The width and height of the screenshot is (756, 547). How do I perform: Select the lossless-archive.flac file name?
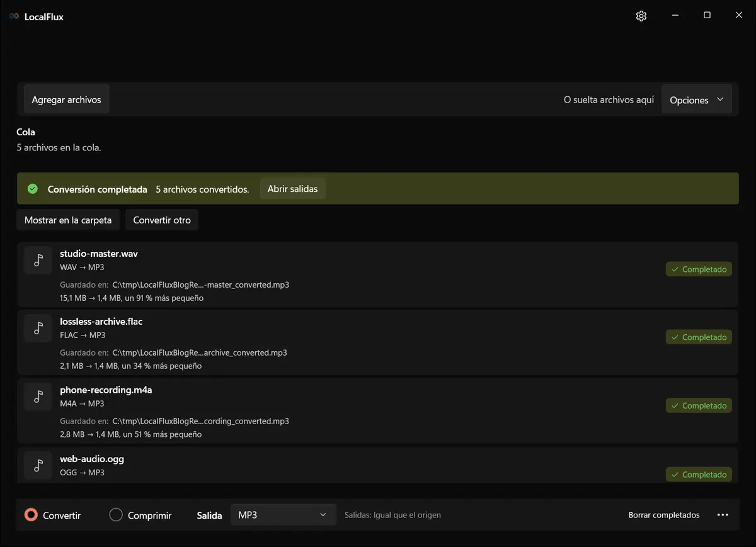(x=101, y=322)
